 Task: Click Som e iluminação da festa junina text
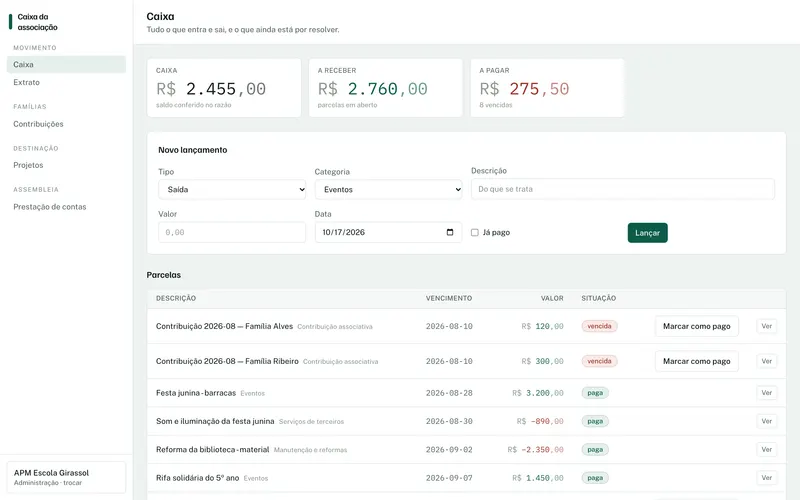215,421
